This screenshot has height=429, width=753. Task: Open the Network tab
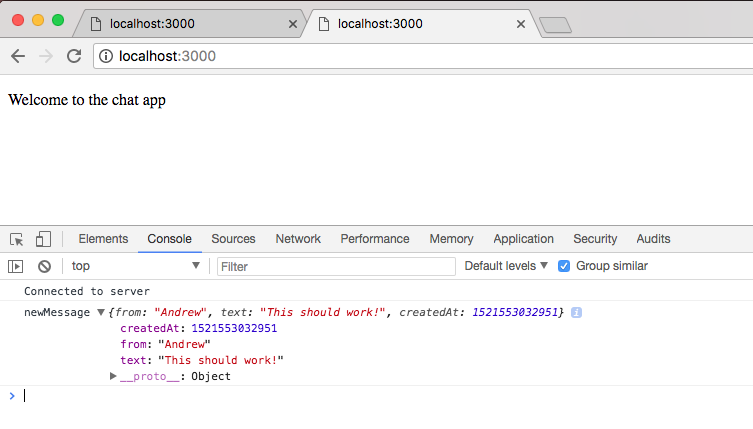(x=298, y=239)
